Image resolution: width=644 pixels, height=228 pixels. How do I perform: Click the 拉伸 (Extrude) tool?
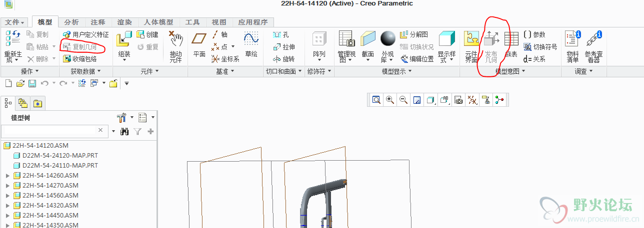(284, 46)
